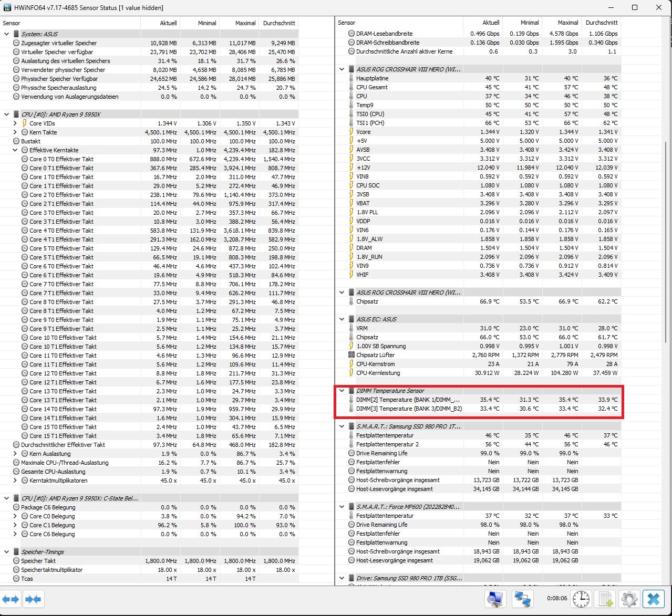672x616 pixels.
Task: Click the shrink columns arrows icon
Action: (33, 599)
